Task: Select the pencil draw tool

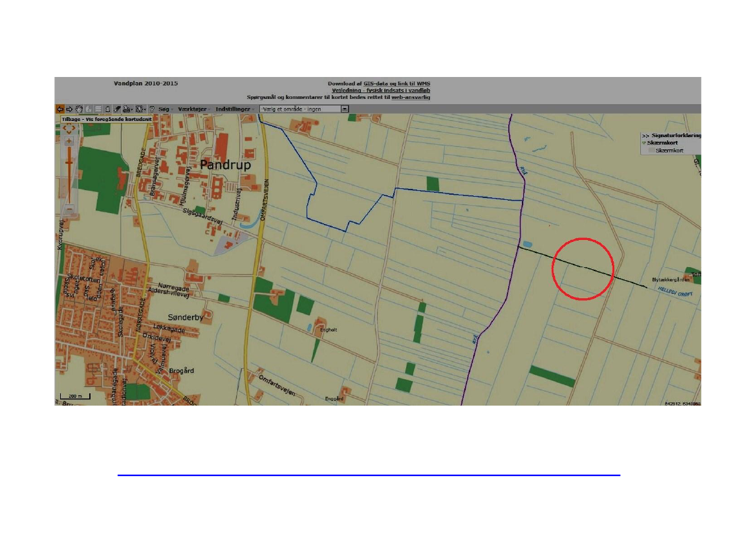Action: [x=116, y=109]
